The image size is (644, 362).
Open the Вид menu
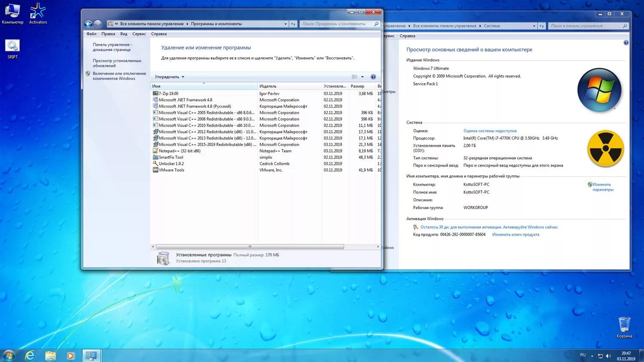pyautogui.click(x=124, y=34)
